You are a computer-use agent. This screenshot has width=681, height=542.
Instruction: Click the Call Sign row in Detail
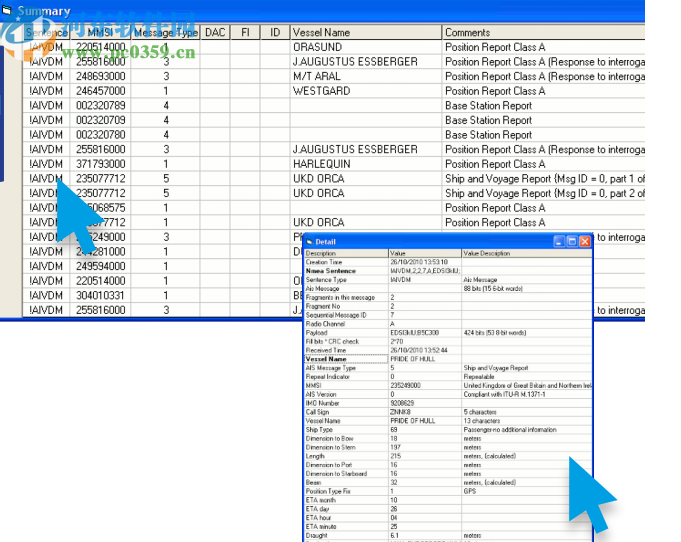[x=448, y=412]
